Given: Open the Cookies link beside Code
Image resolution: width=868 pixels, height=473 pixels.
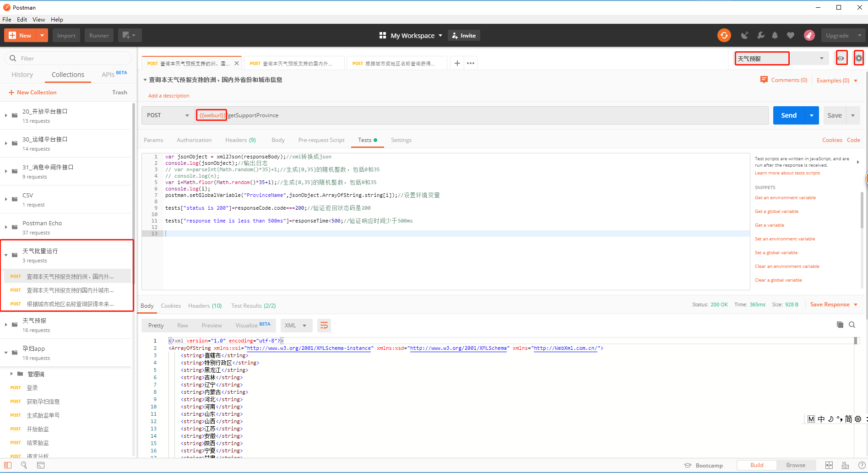Looking at the screenshot, I should click(x=832, y=140).
